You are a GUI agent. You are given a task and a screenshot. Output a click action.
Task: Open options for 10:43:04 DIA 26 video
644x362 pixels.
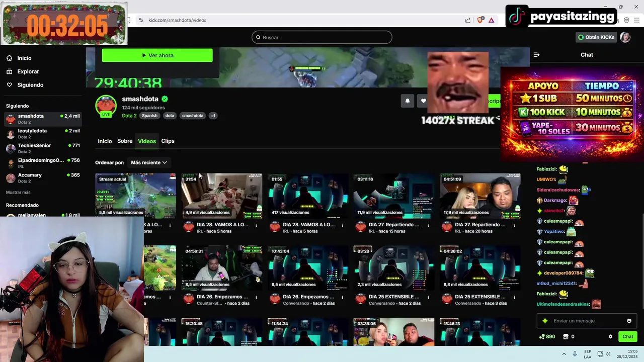coord(342,297)
